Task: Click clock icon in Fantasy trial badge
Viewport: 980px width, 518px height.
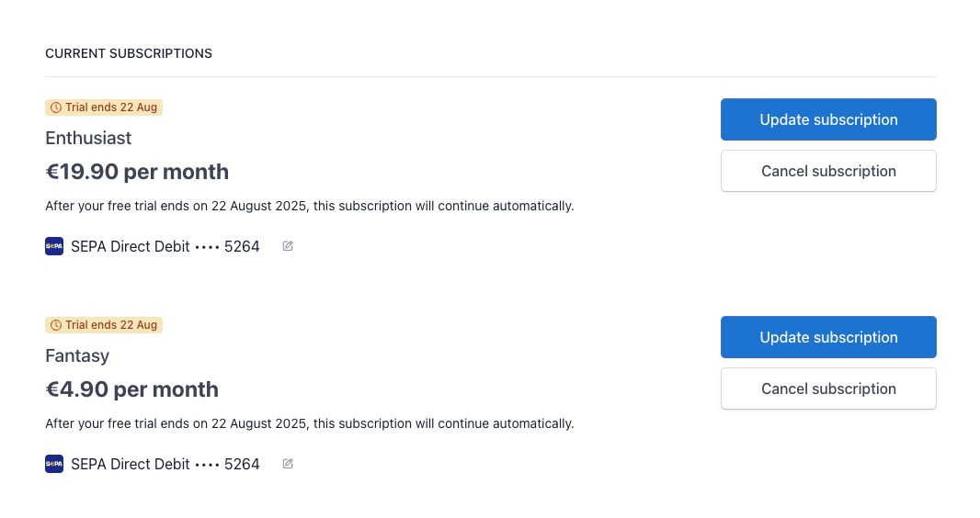Action: [56, 325]
